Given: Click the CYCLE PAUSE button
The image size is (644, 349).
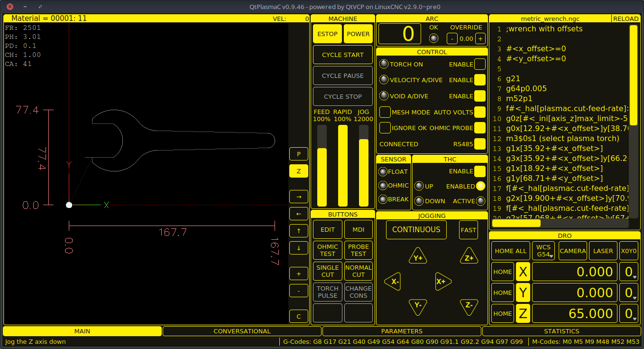Looking at the screenshot, I should click(343, 75).
